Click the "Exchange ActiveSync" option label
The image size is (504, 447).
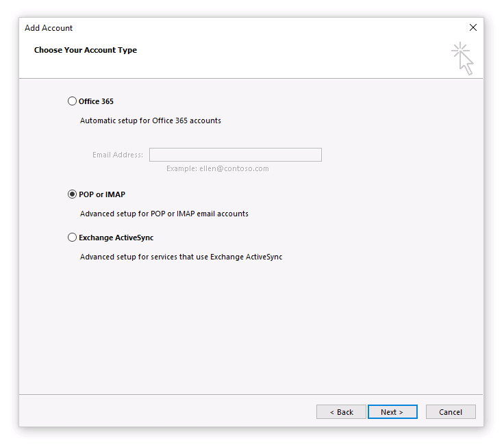116,238
